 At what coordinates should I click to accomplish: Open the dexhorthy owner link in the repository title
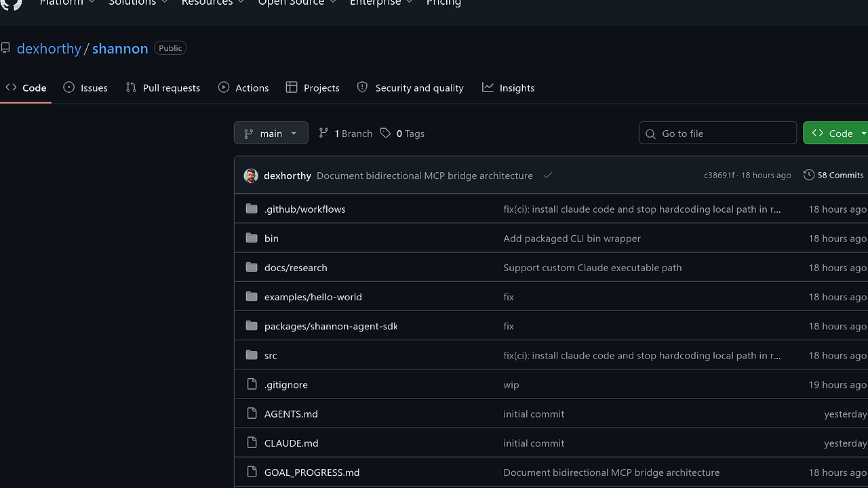pos(49,49)
